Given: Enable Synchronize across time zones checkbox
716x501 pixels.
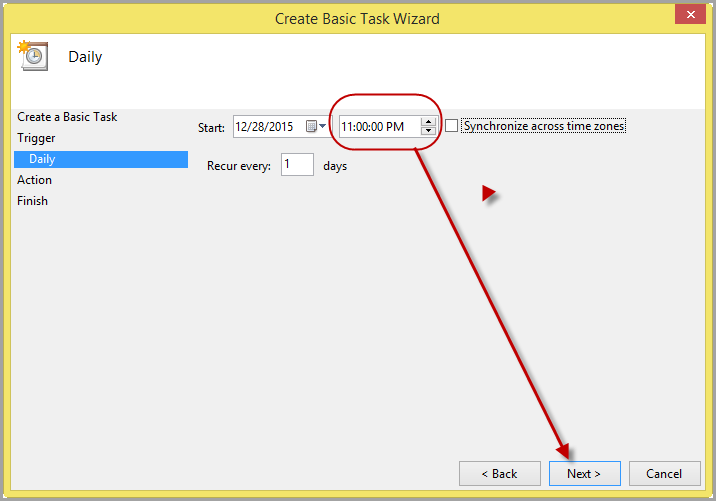Looking at the screenshot, I should tap(451, 126).
